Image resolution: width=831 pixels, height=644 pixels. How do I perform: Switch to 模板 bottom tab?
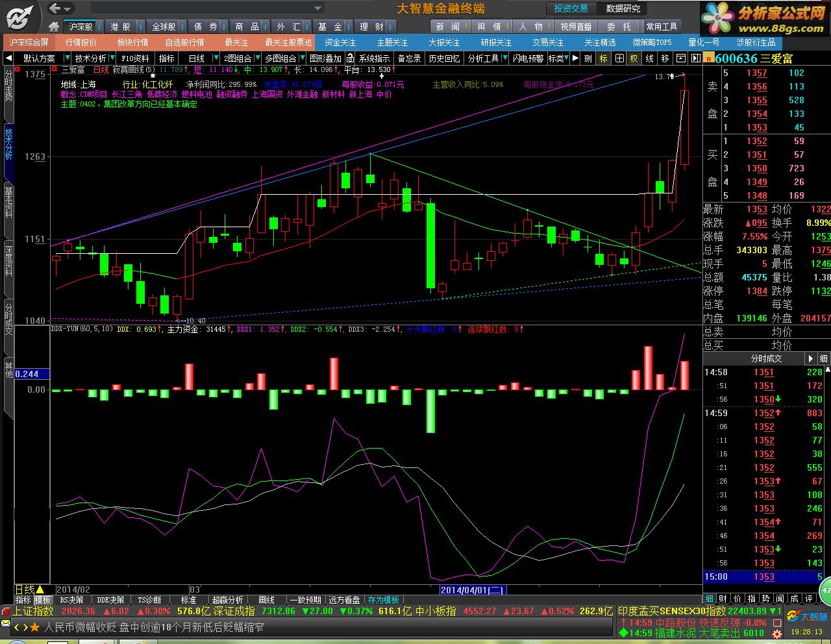pos(42,600)
